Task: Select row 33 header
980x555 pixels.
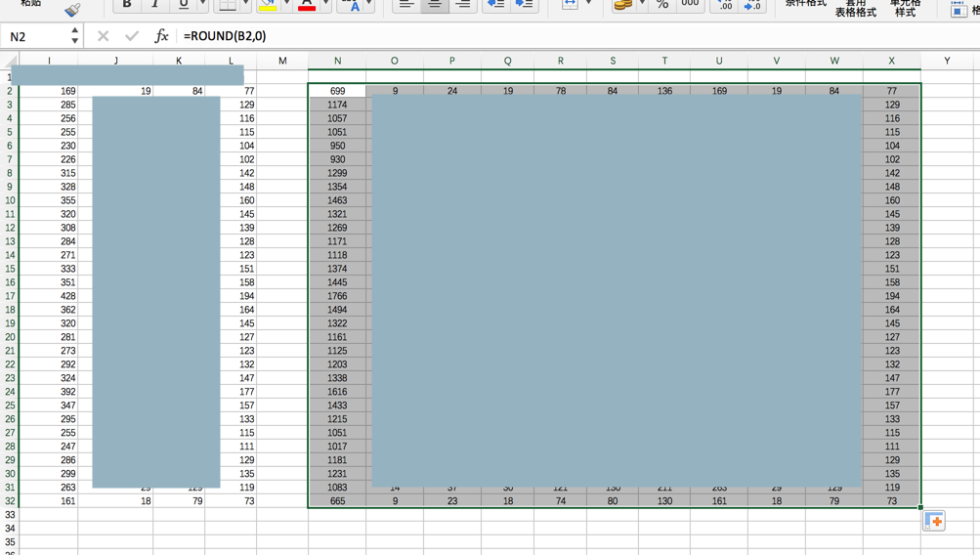Action: (x=10, y=514)
